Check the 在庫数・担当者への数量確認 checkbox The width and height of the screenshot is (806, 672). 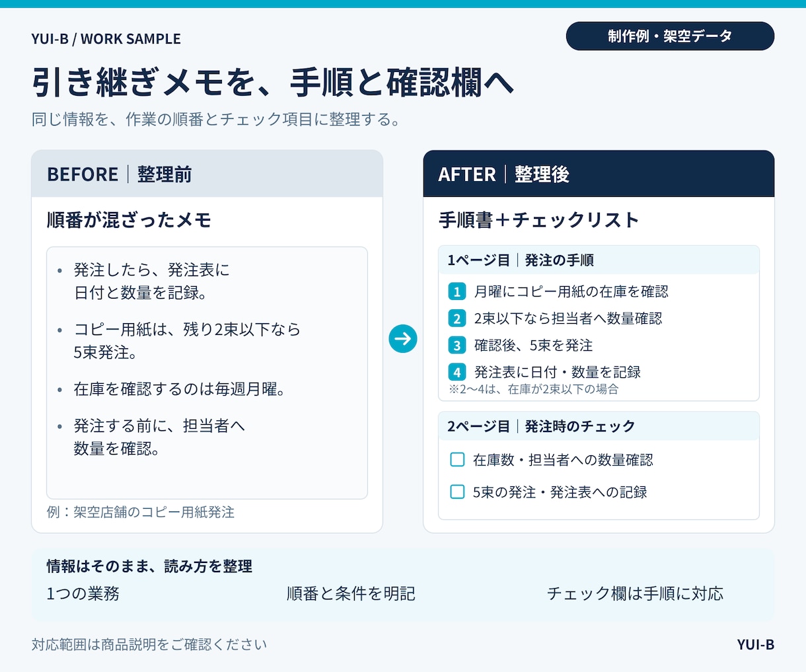tap(457, 459)
